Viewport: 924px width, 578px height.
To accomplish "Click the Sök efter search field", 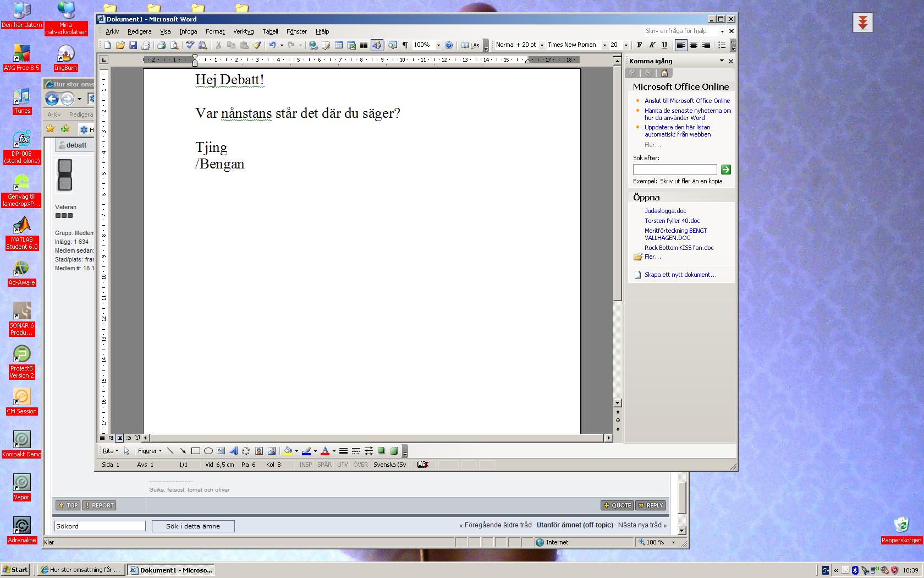I will click(x=675, y=170).
